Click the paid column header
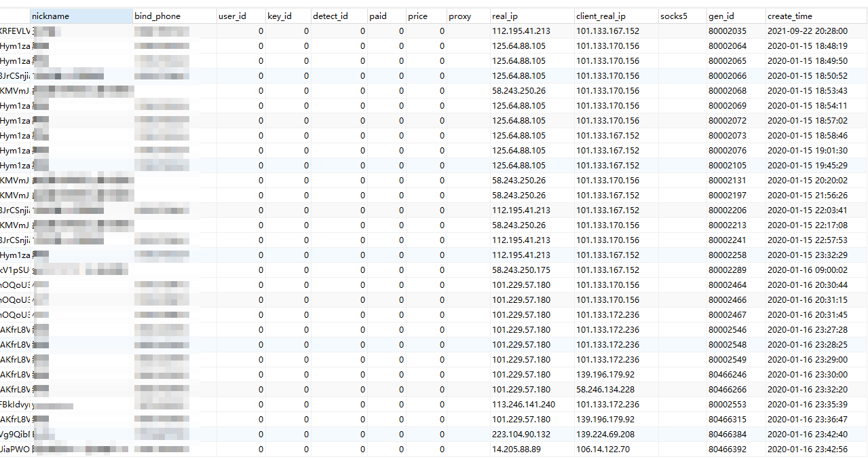 tap(386, 16)
